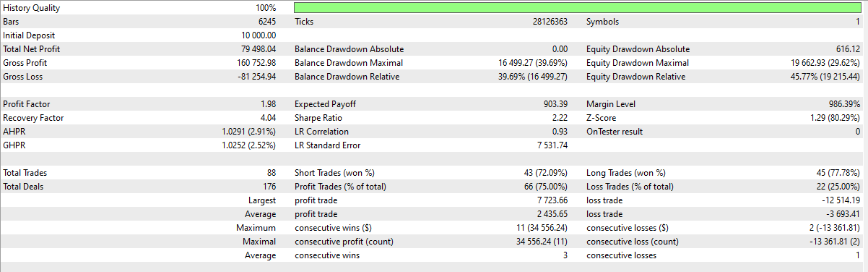Click largest loss trade value -12 514.19
The height and width of the screenshot is (272, 868).
tap(842, 200)
